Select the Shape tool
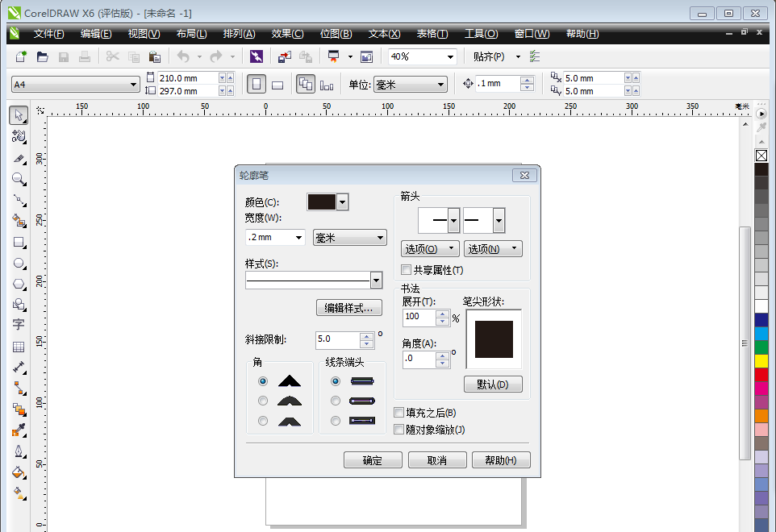 (18, 137)
